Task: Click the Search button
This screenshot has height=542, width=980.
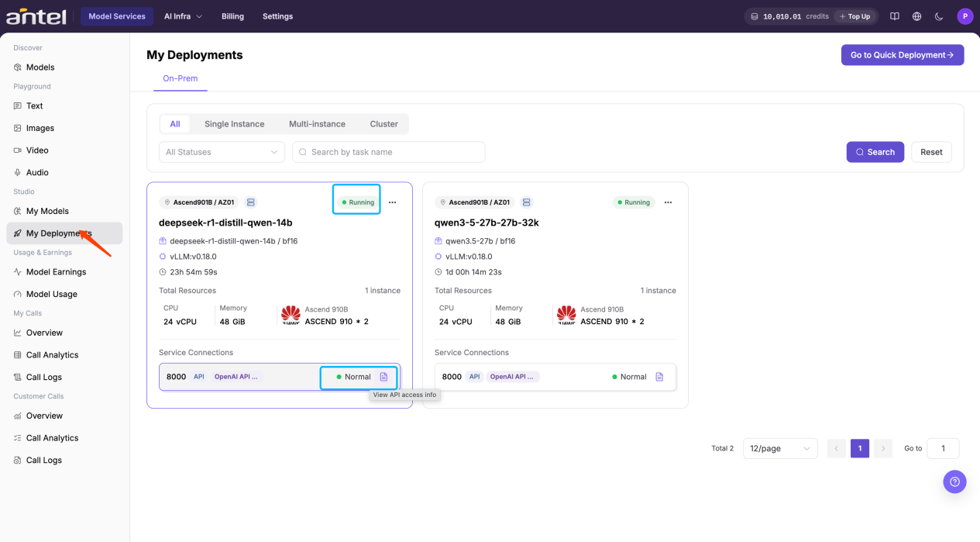Action: (x=875, y=152)
